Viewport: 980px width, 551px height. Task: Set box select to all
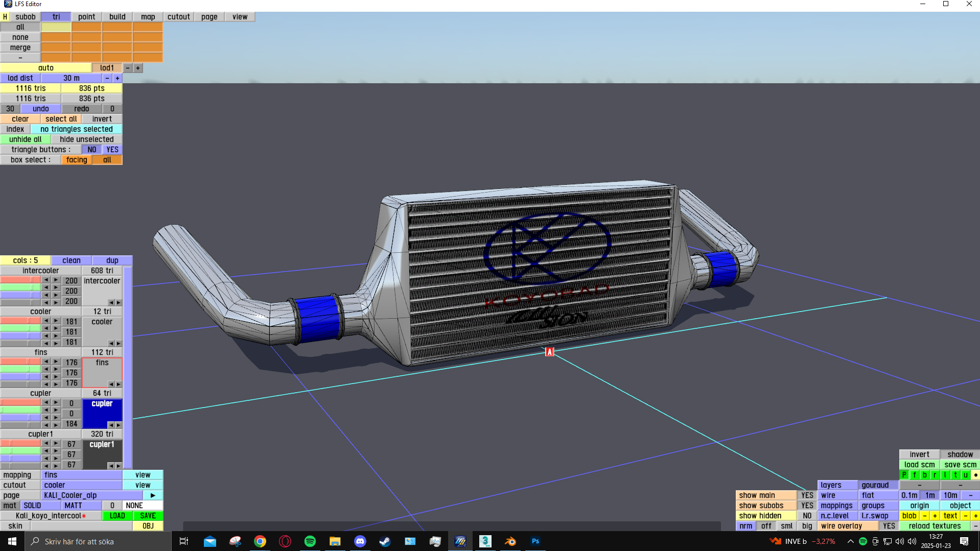pos(107,160)
